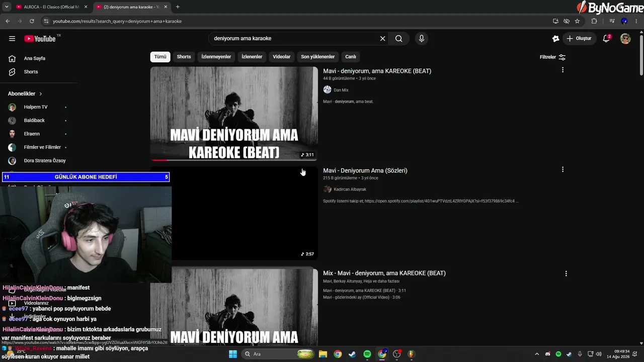This screenshot has height=362, width=644.
Task: Select the Canlı filter chip
Action: [351, 57]
